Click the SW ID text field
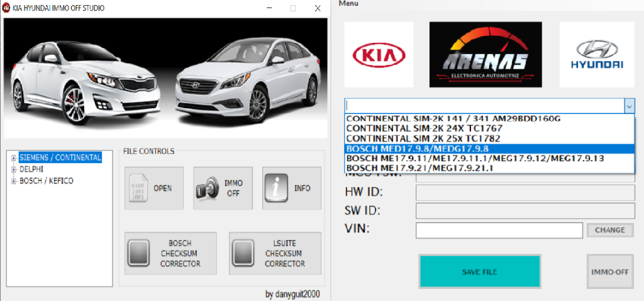 (x=525, y=211)
